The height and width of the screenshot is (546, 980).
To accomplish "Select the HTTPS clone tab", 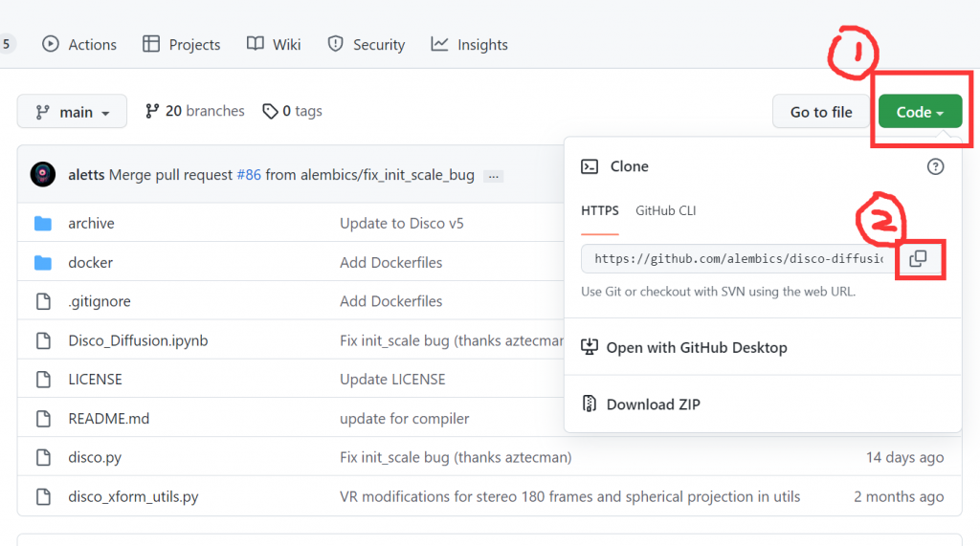I will (x=600, y=210).
